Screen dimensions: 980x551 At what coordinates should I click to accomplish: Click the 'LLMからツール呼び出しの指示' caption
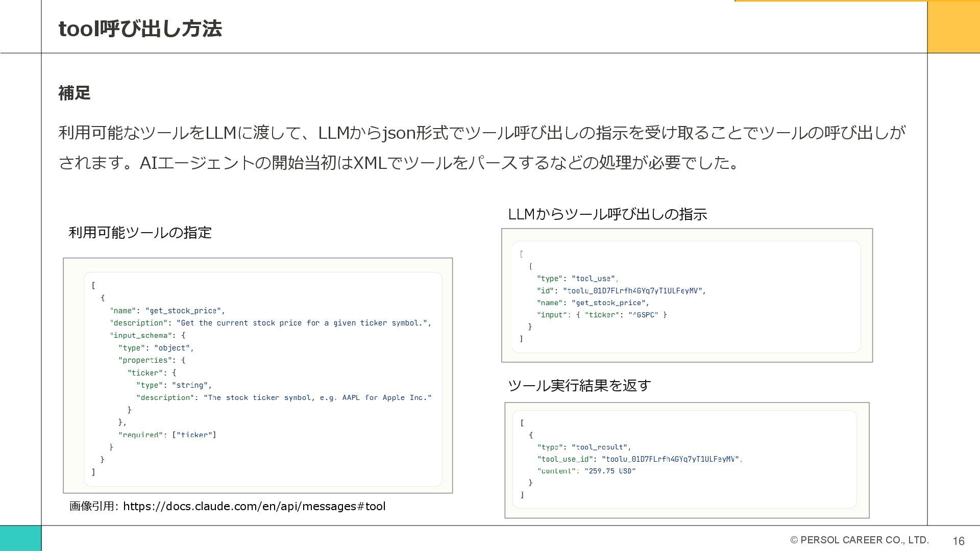(x=607, y=214)
